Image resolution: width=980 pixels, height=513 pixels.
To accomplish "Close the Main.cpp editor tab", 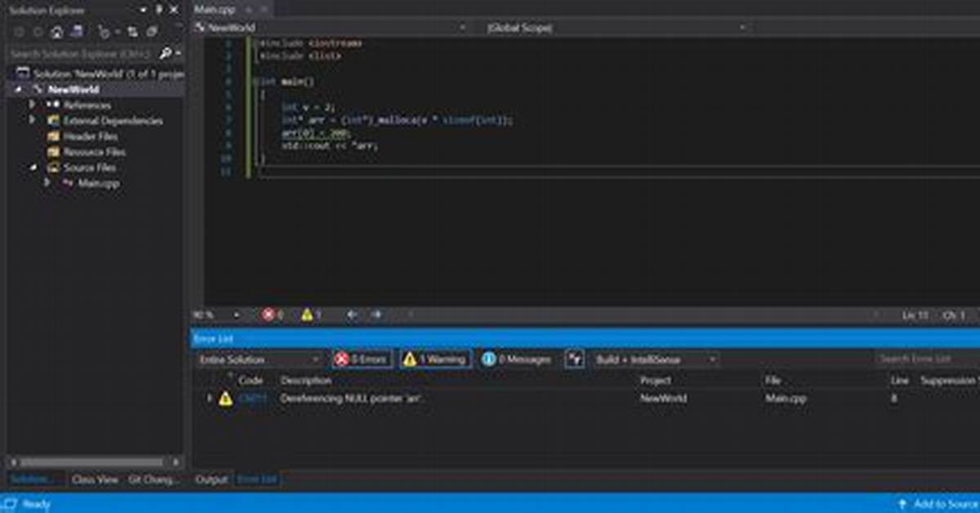I will click(x=263, y=10).
